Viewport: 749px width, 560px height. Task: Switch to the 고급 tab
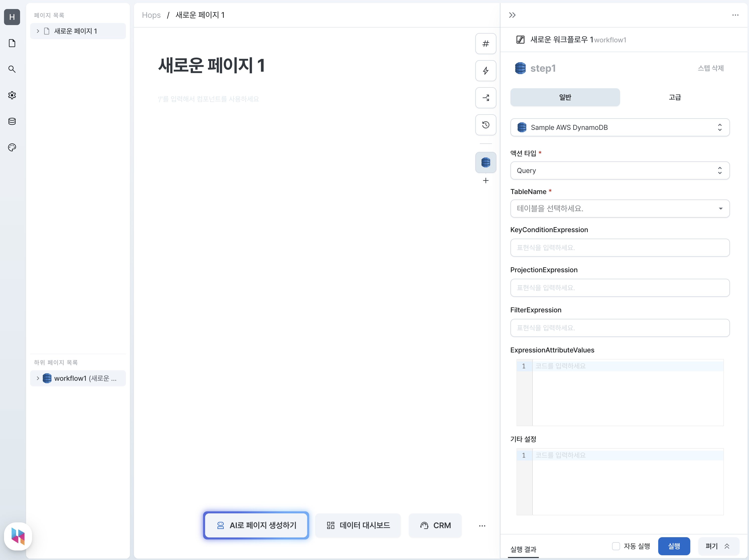point(675,97)
